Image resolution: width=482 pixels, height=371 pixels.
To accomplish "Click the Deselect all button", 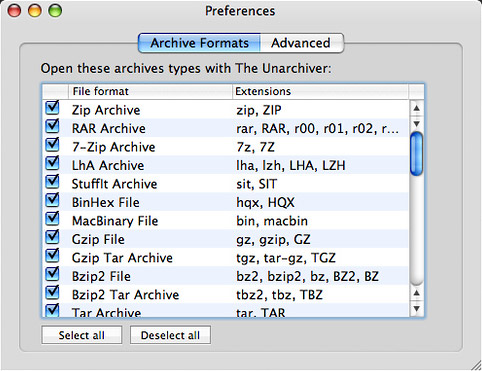I will pyautogui.click(x=170, y=335).
